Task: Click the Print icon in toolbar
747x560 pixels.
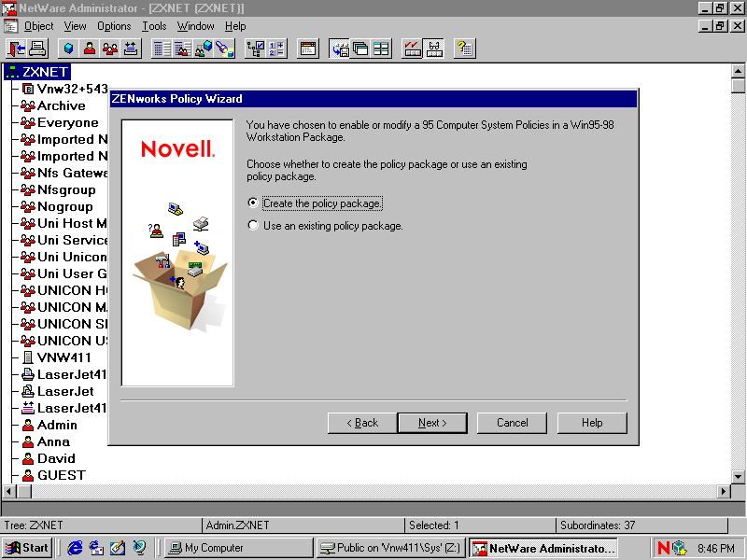Action: pos(37,49)
